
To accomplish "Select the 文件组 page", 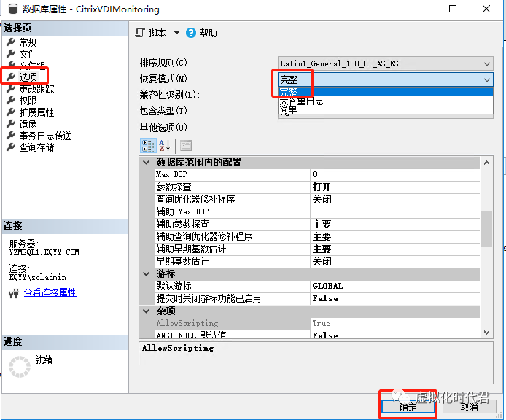I will click(32, 66).
